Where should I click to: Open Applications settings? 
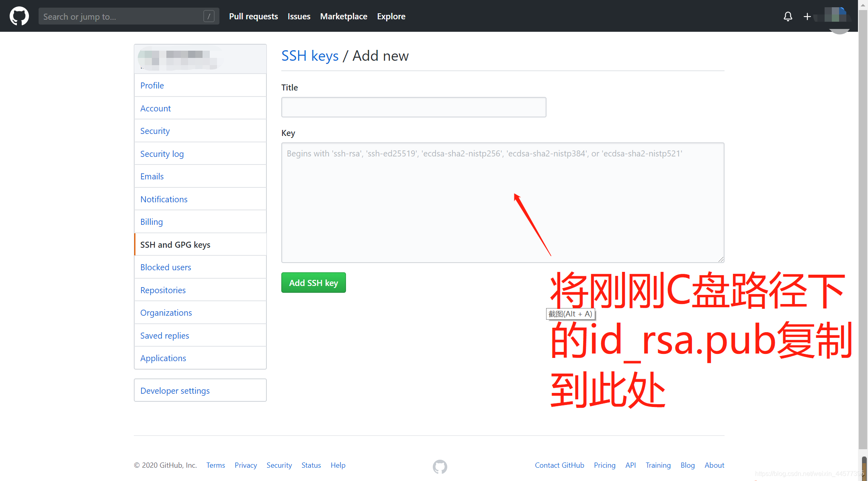click(200, 358)
